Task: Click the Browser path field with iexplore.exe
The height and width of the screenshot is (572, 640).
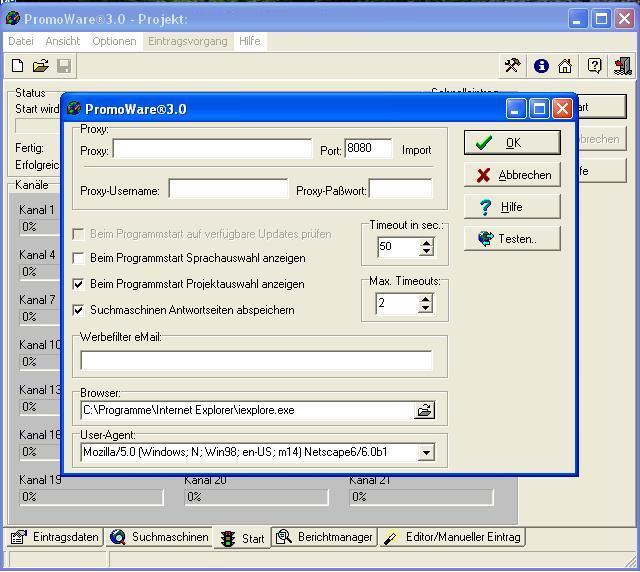Action: (x=247, y=410)
